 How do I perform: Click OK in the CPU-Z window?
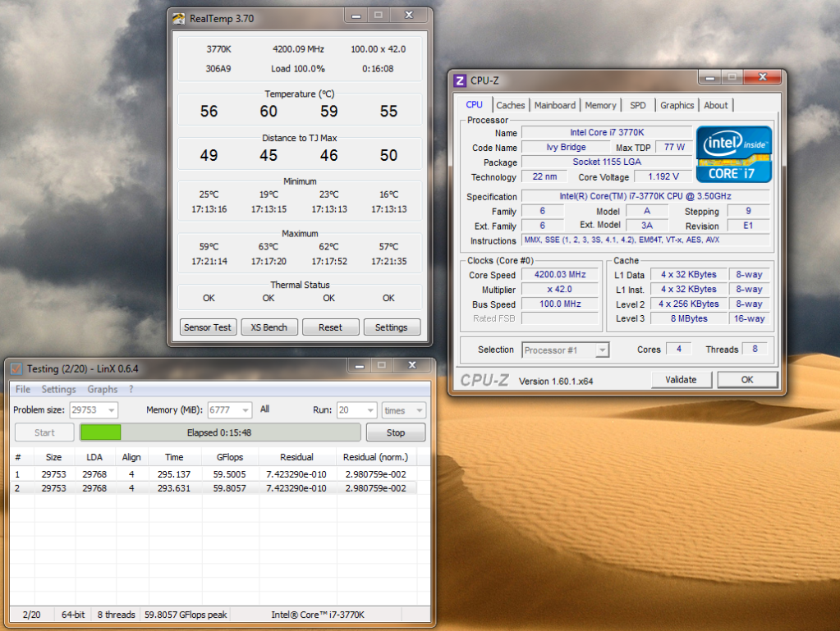click(747, 379)
